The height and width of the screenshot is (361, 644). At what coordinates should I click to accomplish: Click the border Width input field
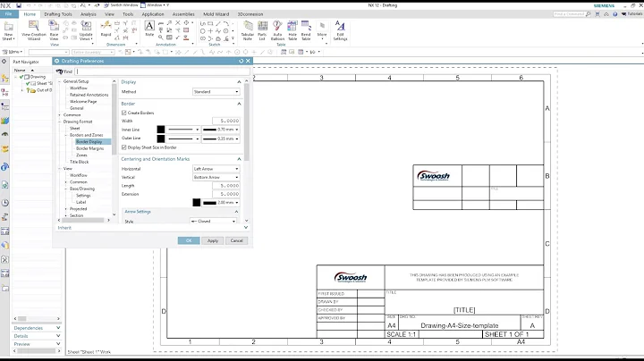tap(226, 121)
